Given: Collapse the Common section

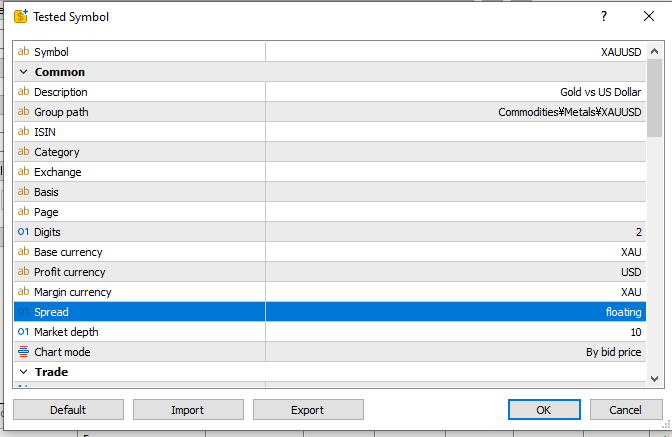Looking at the screenshot, I should pyautogui.click(x=24, y=72).
